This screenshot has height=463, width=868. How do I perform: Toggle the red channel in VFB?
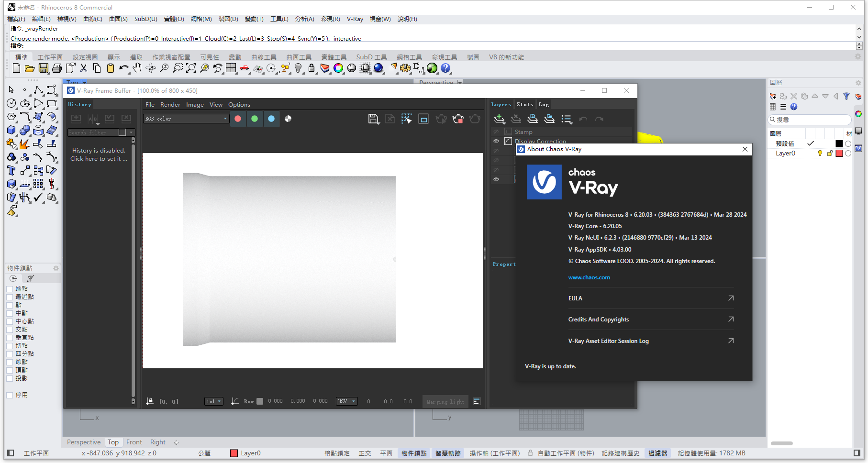pos(238,119)
